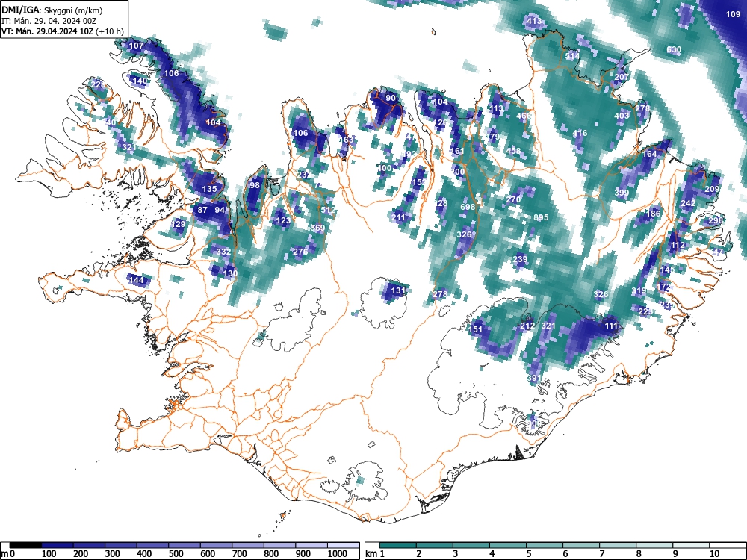Image resolution: width=747 pixels, height=560 pixels.
Task: Click the visibility value 98
Action: click(255, 185)
